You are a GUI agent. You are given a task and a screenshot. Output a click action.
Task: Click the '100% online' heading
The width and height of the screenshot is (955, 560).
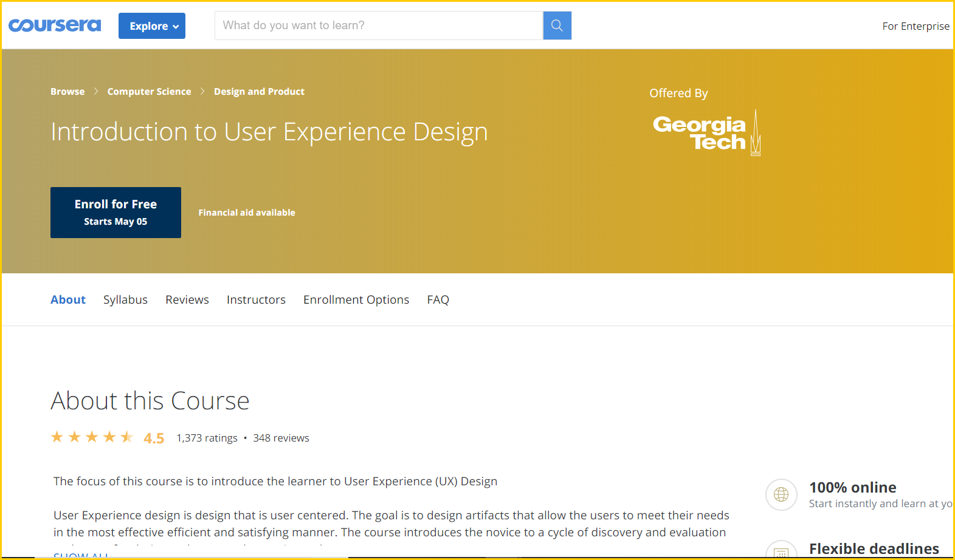point(852,488)
